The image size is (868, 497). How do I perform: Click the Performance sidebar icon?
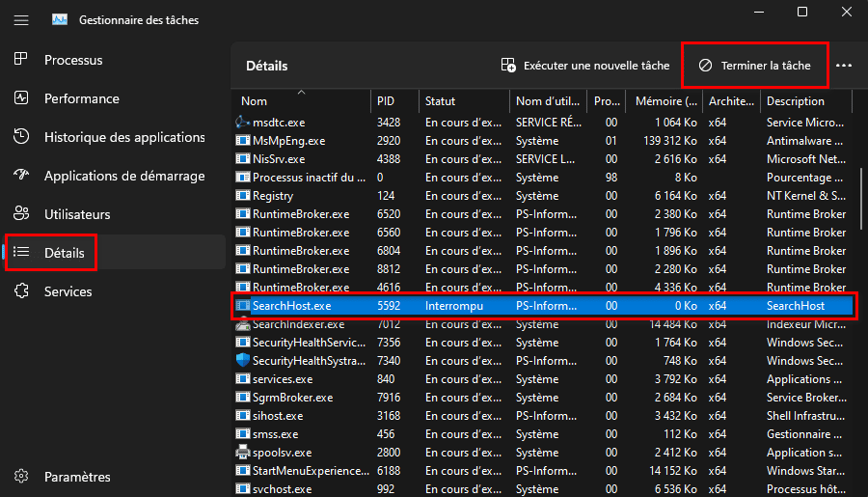pos(21,98)
